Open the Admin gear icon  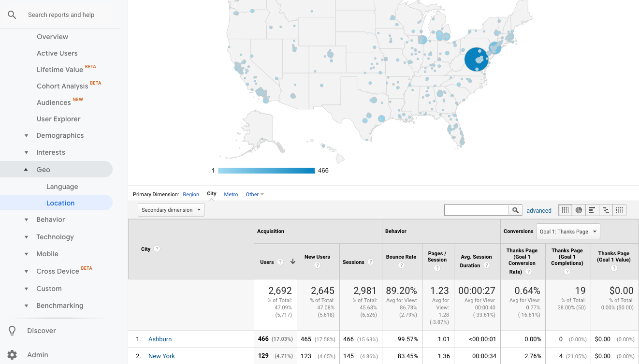(12, 354)
